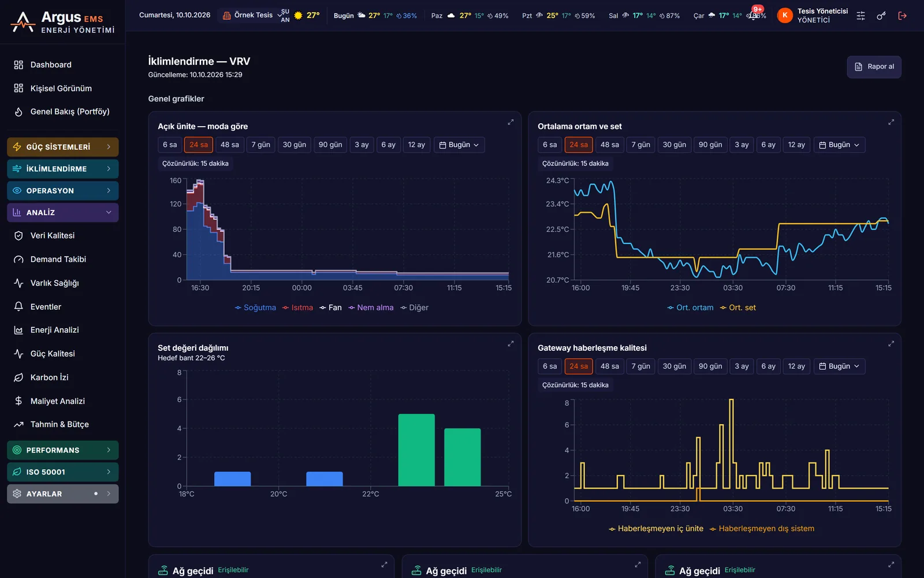The width and height of the screenshot is (924, 578).
Task: Click the Veri Kalitesi shield icon
Action: pos(18,236)
